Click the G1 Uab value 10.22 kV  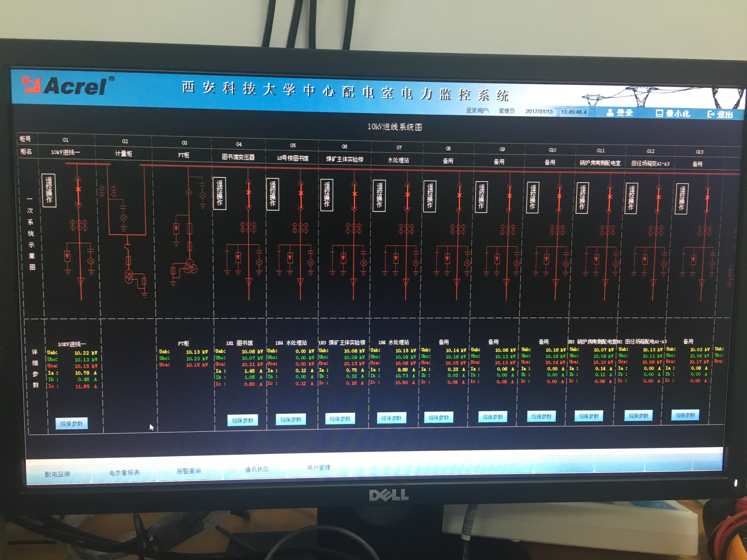(86, 353)
